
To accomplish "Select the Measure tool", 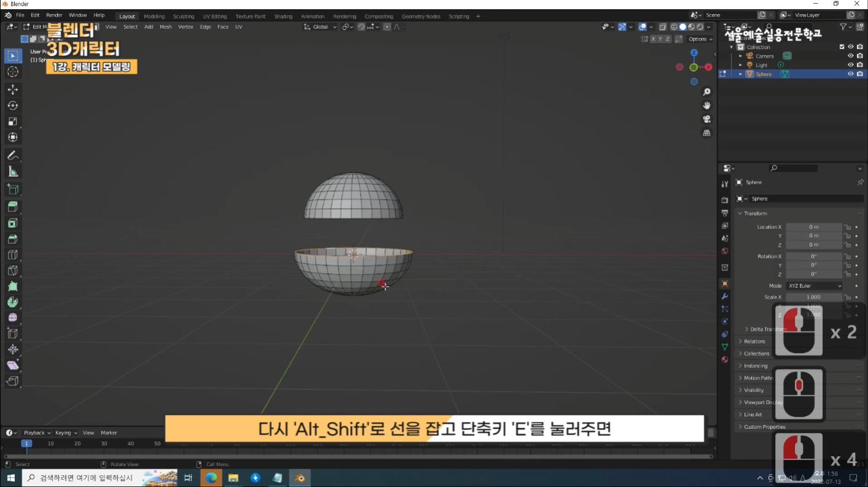I will 13,171.
